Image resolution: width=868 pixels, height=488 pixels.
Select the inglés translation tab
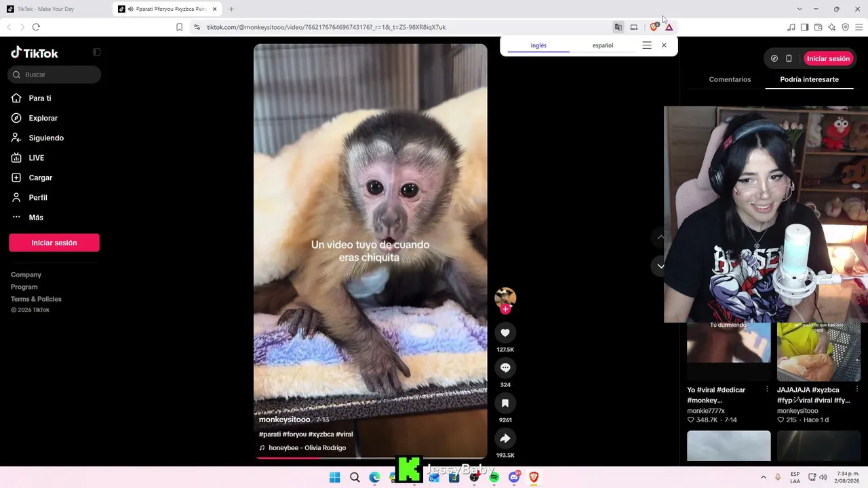538,45
